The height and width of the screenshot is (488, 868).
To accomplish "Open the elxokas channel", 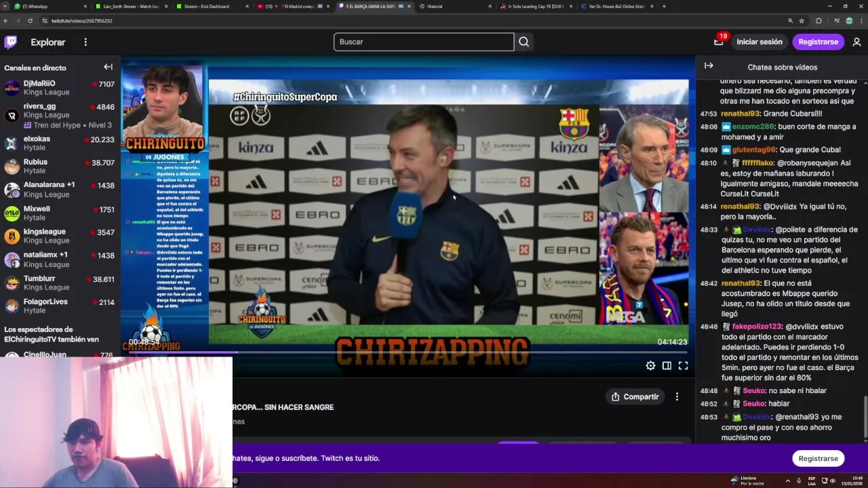I will tap(60, 143).
